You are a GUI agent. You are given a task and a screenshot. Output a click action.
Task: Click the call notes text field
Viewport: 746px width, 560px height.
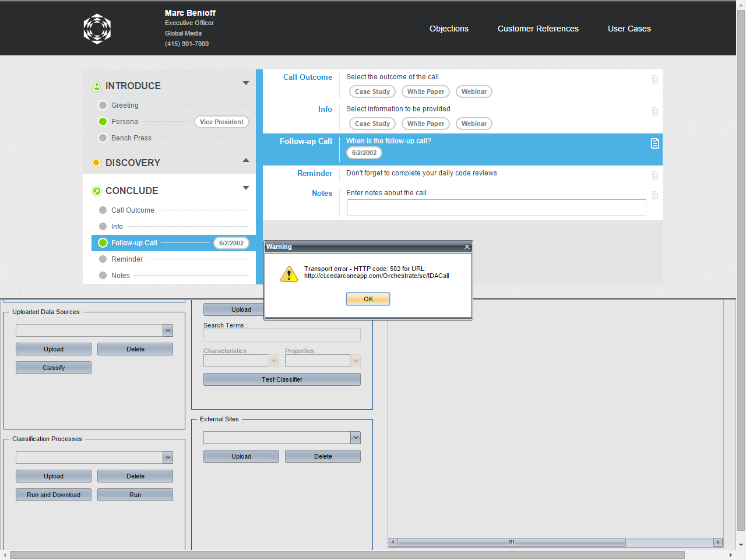pos(496,207)
